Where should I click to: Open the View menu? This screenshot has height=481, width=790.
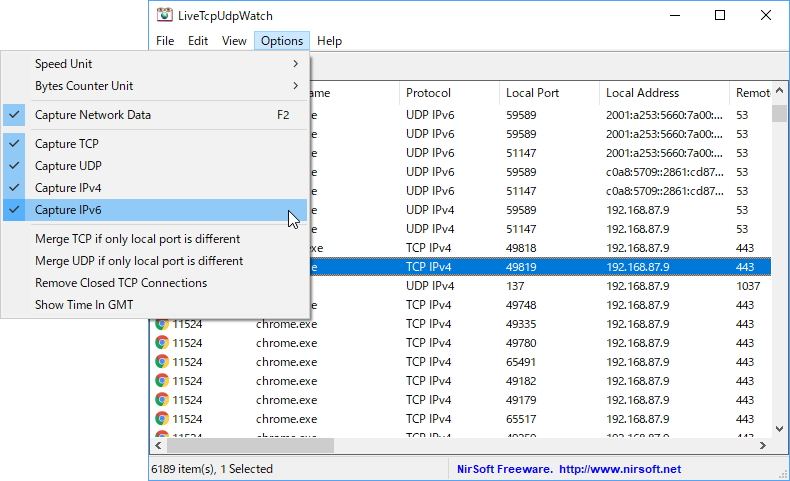pyautogui.click(x=234, y=41)
